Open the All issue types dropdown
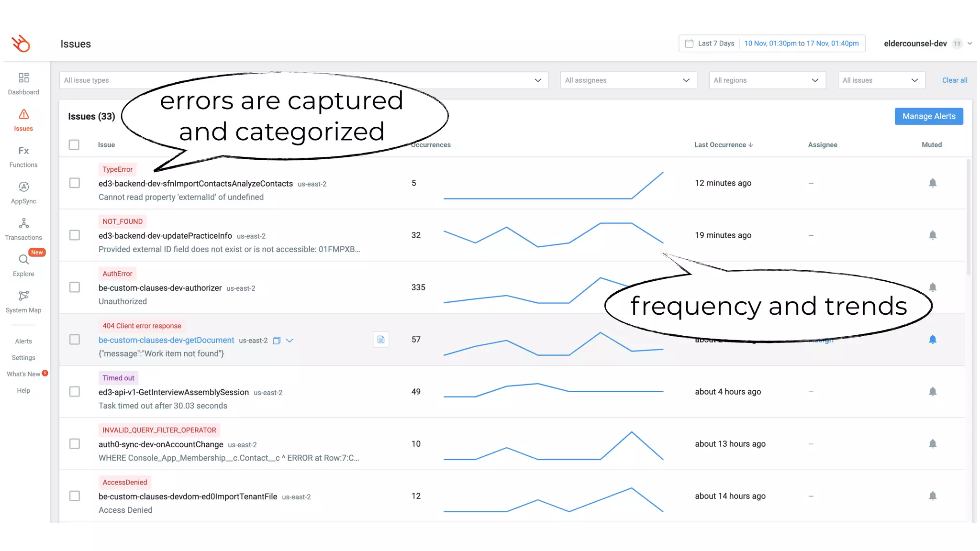The image size is (980, 551). 304,80
